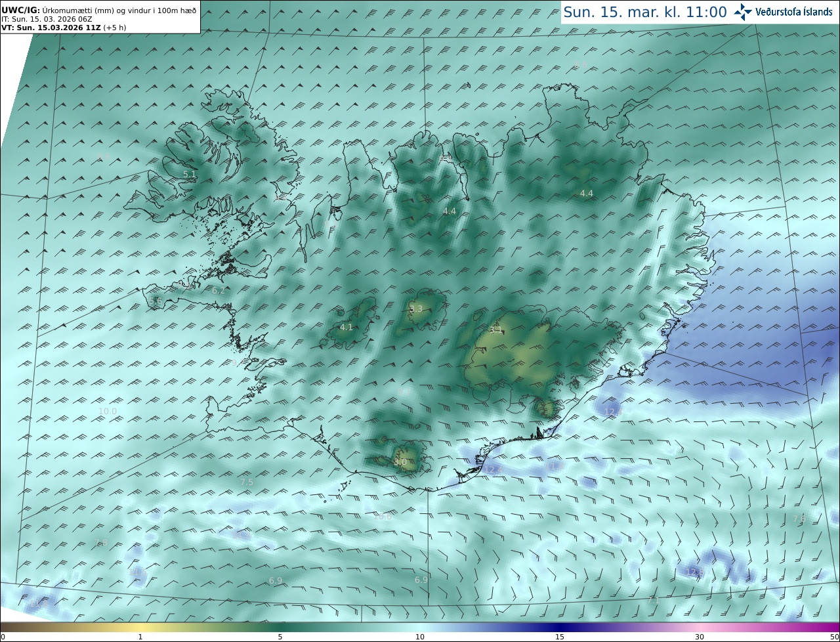The width and height of the screenshot is (840, 642).
Task: Click the colour scale label 50
Action: pyautogui.click(x=835, y=637)
